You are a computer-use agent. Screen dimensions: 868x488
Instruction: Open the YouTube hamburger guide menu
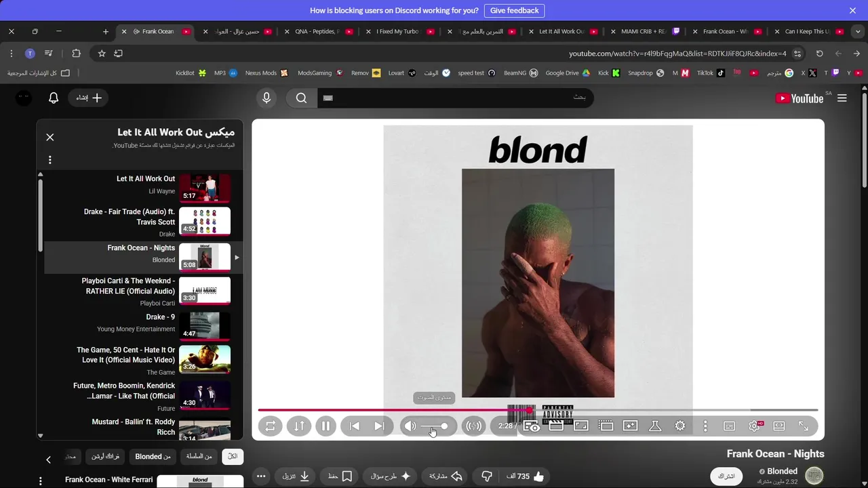842,98
